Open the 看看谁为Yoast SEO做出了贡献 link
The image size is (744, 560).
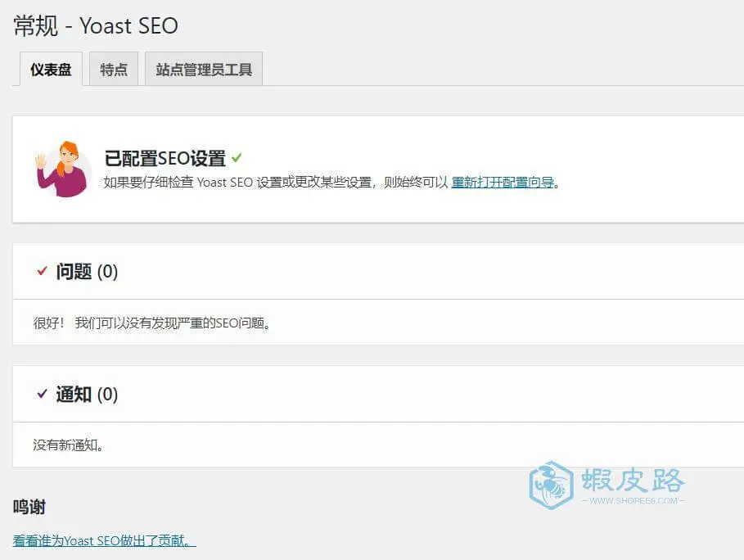tap(105, 540)
